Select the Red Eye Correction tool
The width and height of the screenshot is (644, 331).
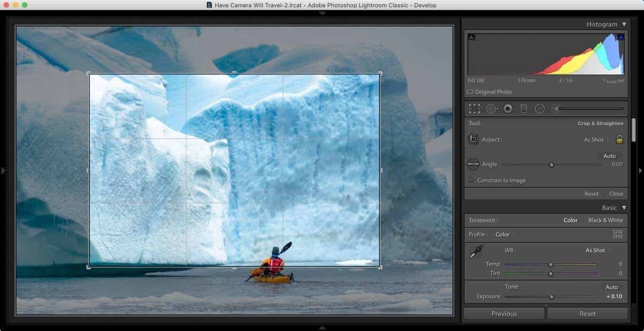(508, 109)
